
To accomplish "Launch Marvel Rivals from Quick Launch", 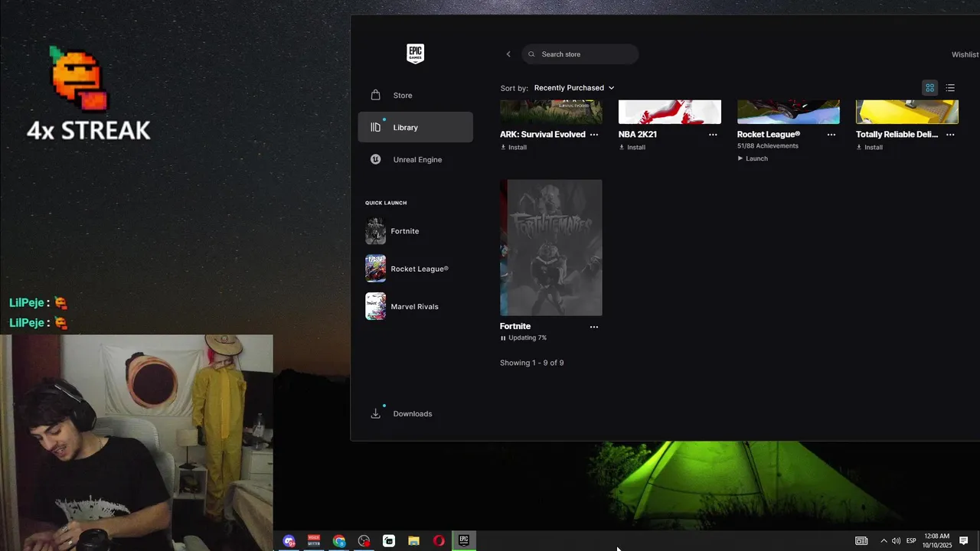I will [414, 306].
